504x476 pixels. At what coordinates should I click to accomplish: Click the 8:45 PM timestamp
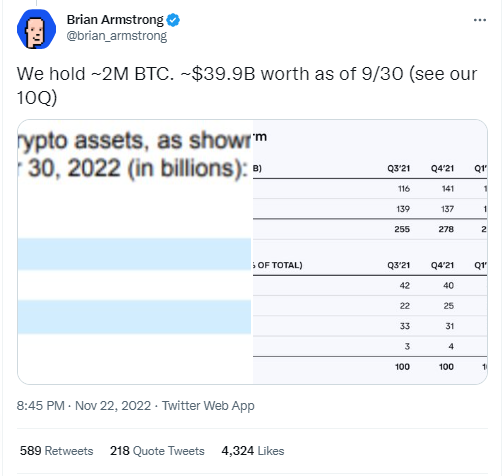41,406
